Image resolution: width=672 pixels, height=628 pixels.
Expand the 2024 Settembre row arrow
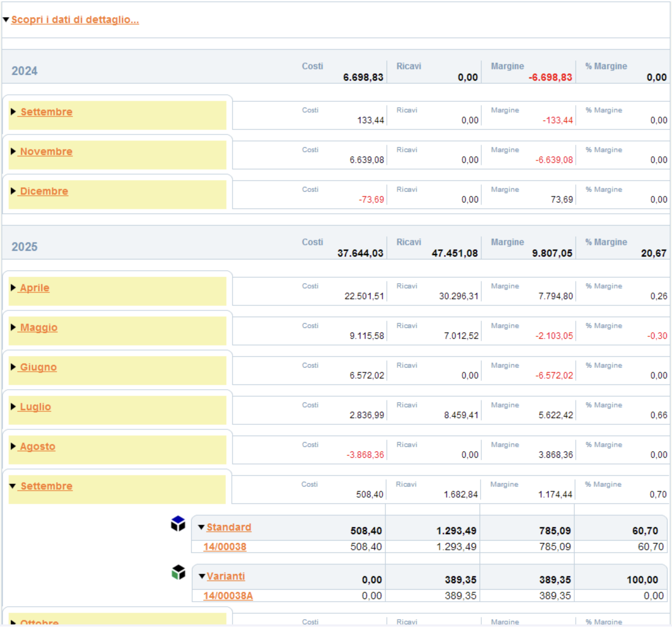(13, 112)
